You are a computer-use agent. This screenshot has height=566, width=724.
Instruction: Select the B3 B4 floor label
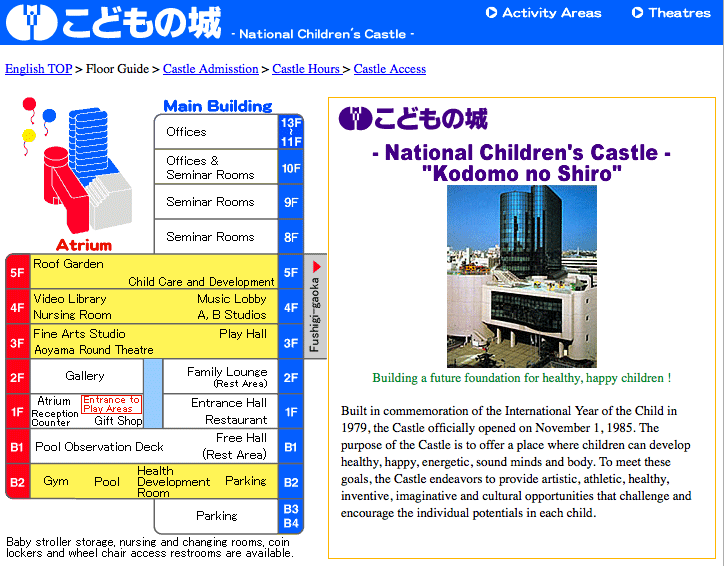click(291, 516)
